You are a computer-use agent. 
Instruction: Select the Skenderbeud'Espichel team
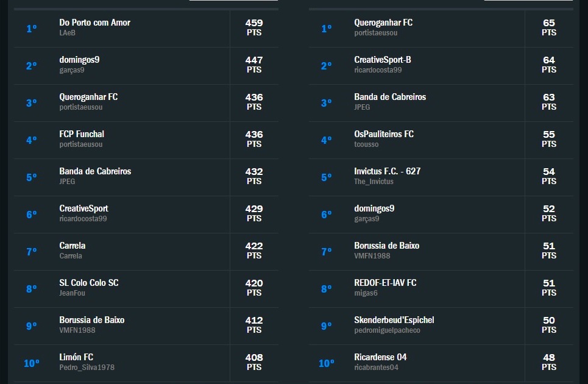click(x=441, y=325)
